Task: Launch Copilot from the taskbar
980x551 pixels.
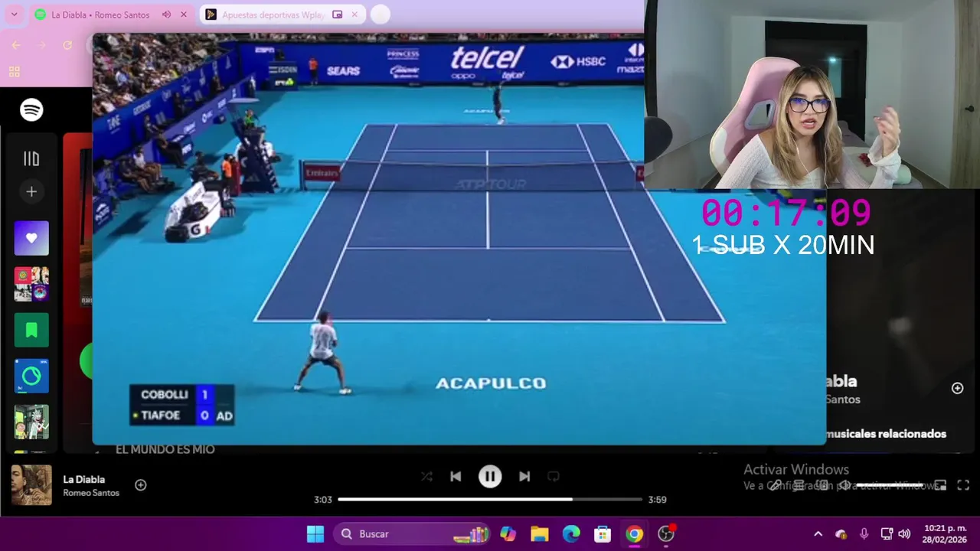Action: [x=508, y=534]
